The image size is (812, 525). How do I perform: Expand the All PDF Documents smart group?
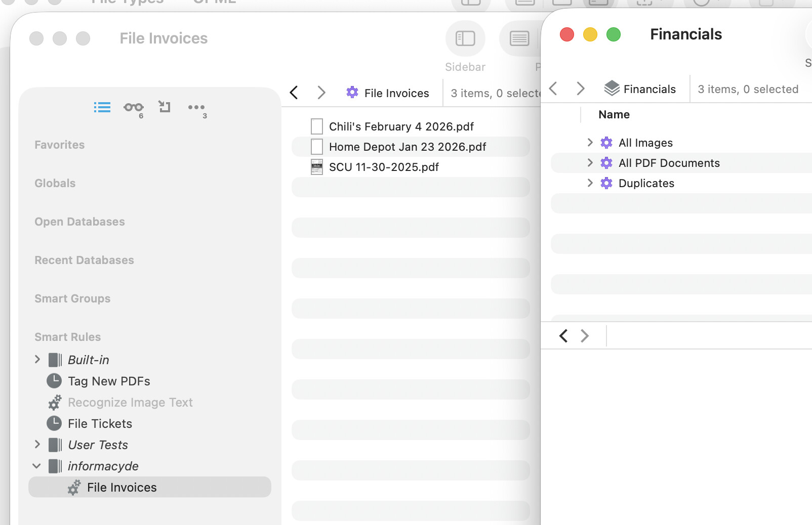tap(590, 162)
